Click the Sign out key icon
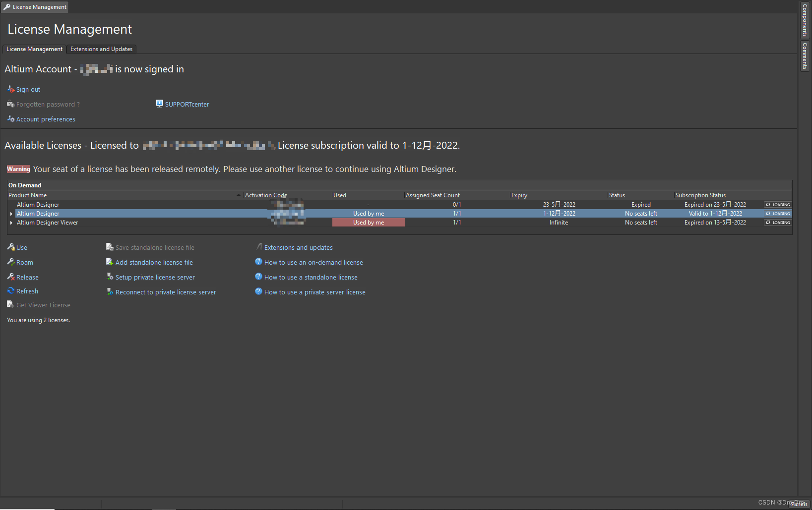 10,89
